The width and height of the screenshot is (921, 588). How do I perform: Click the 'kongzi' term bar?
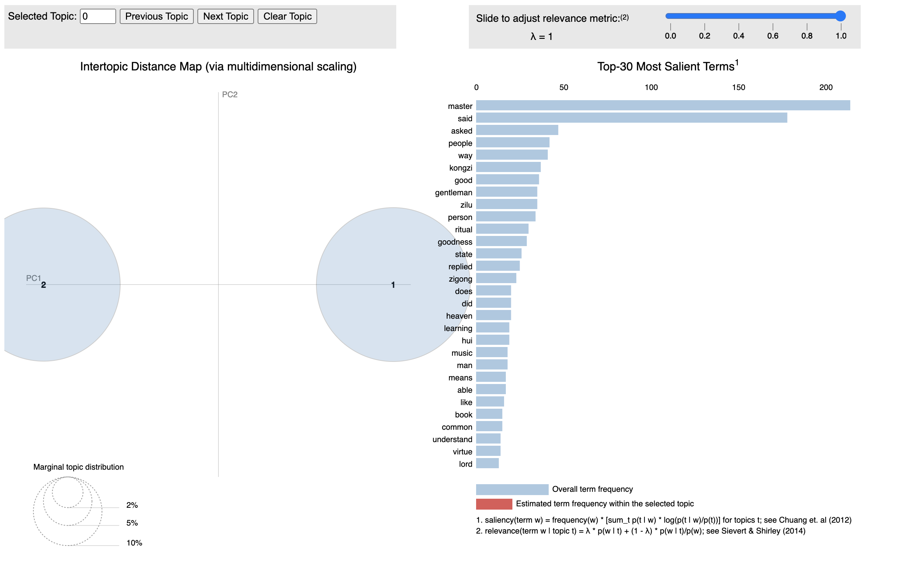(508, 167)
